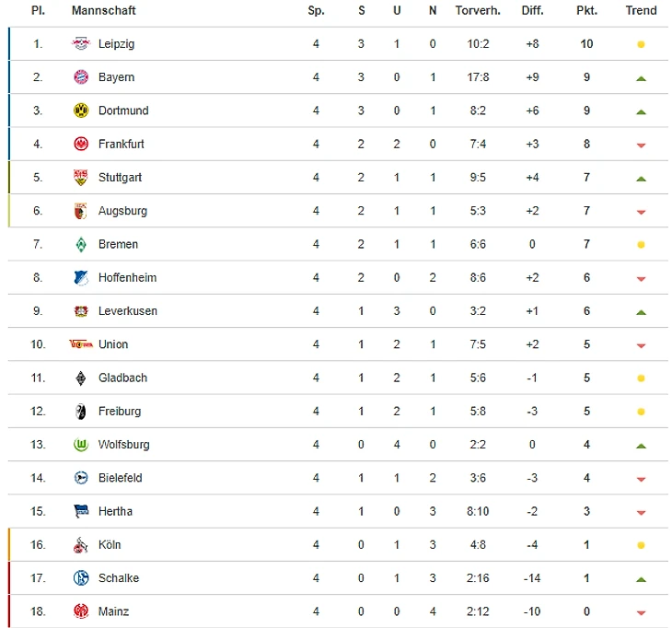
Task: Open the Augsburg team link
Action: tap(122, 211)
